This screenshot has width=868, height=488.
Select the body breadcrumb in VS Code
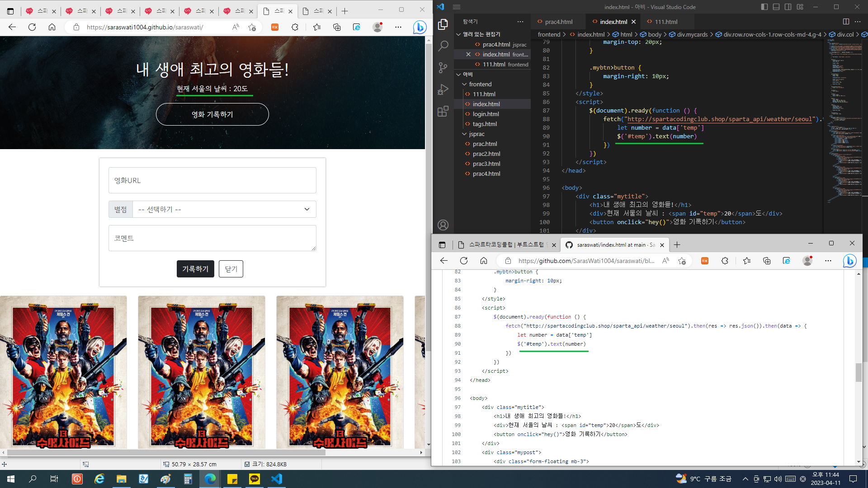pyautogui.click(x=651, y=34)
